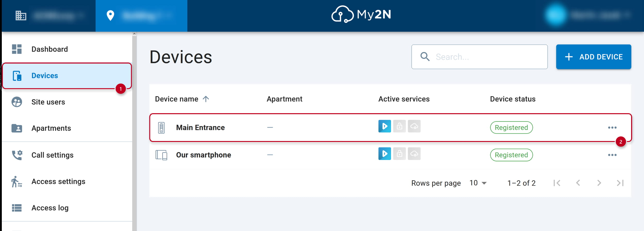
Task: Click the Site users people icon
Action: point(17,102)
